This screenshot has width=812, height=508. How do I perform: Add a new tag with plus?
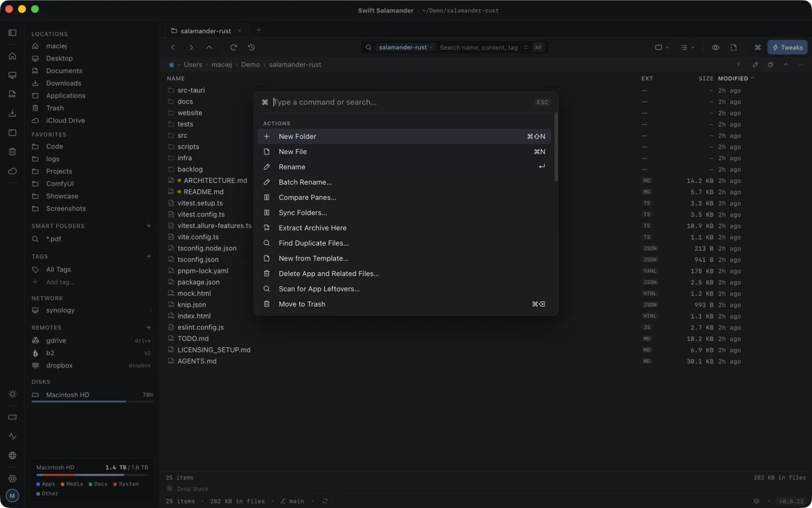tap(148, 257)
